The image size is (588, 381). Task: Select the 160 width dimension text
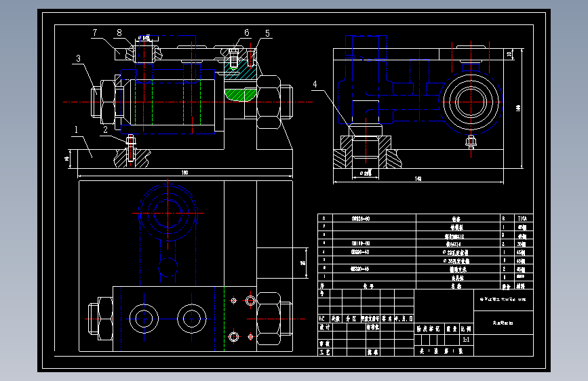(x=184, y=172)
